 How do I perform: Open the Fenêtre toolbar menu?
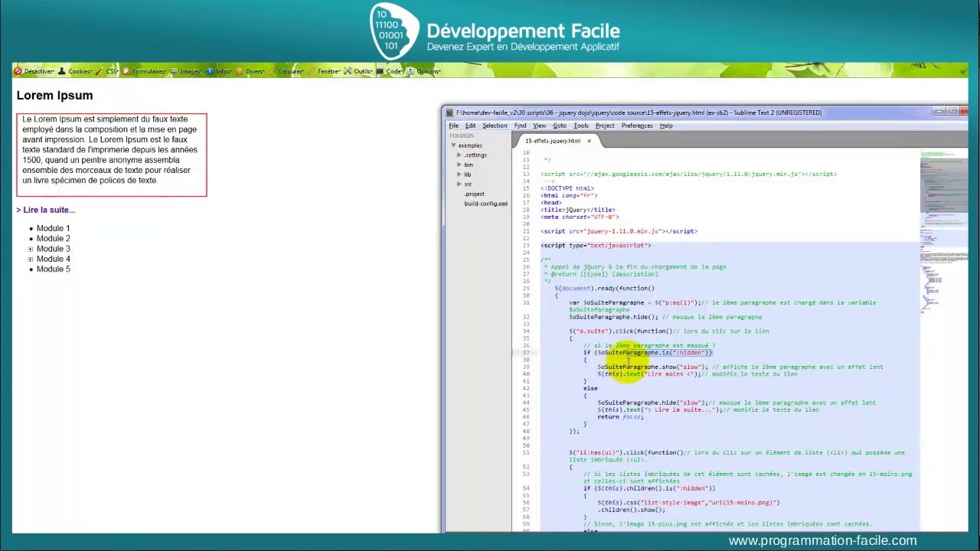point(325,71)
